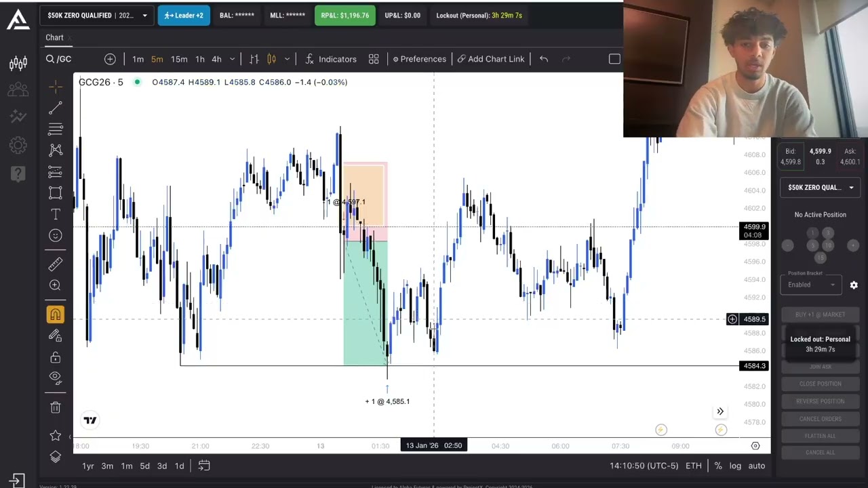Select the rectangle shapes tool

pyautogui.click(x=56, y=192)
